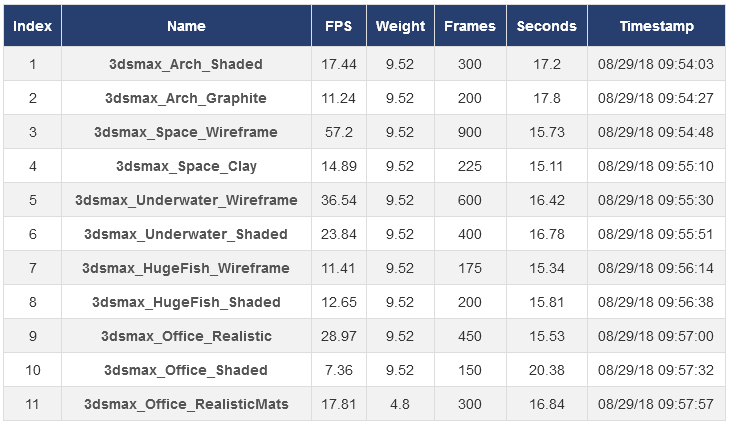Select 3dsmax_Underwater_Wireframe test name

pos(186,200)
